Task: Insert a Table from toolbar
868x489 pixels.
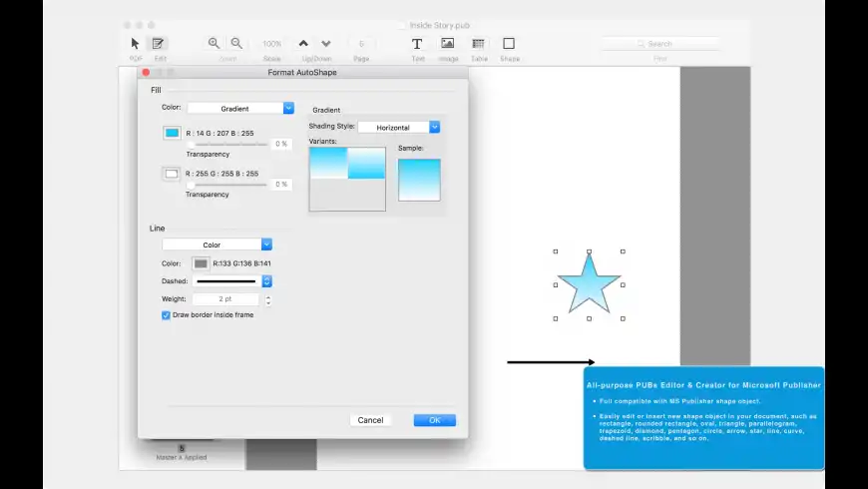Action: click(x=478, y=43)
